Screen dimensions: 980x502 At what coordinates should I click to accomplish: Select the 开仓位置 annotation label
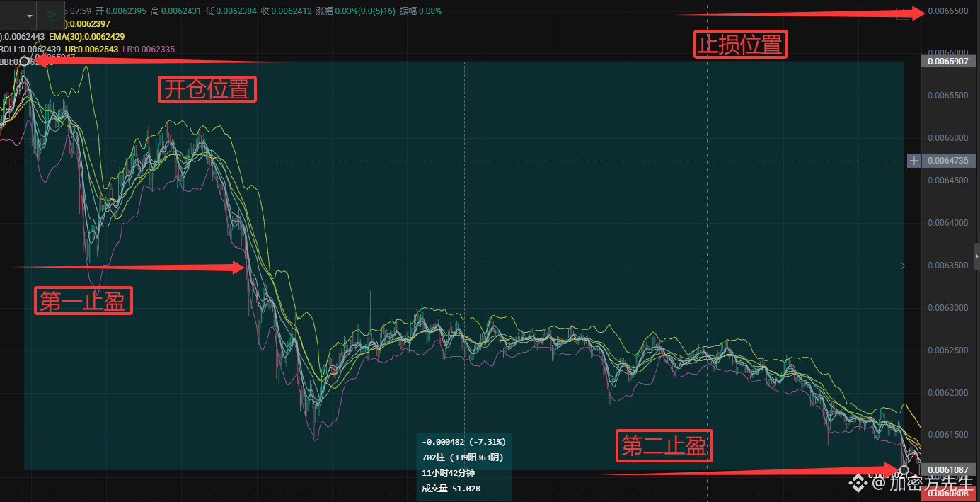207,89
